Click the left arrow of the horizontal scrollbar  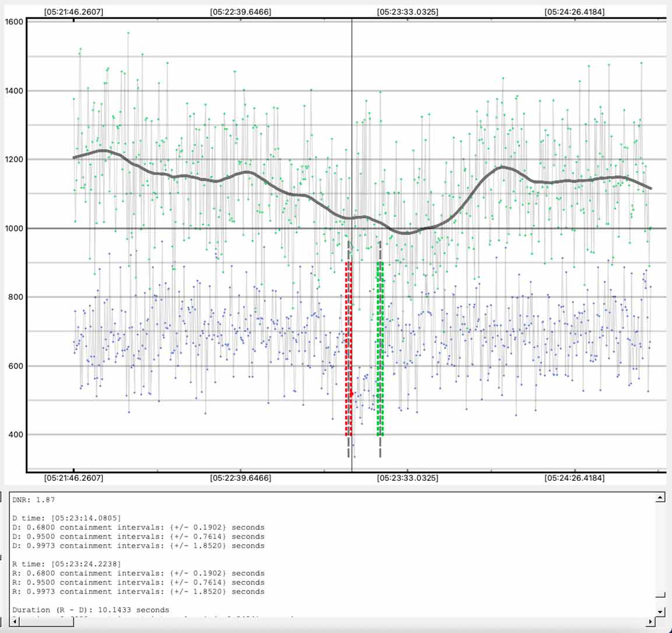pos(14,621)
